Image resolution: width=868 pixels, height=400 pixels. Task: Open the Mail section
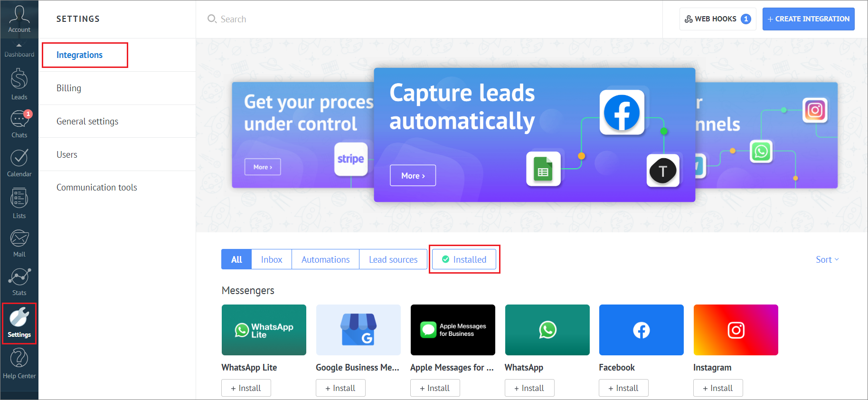pos(19,243)
